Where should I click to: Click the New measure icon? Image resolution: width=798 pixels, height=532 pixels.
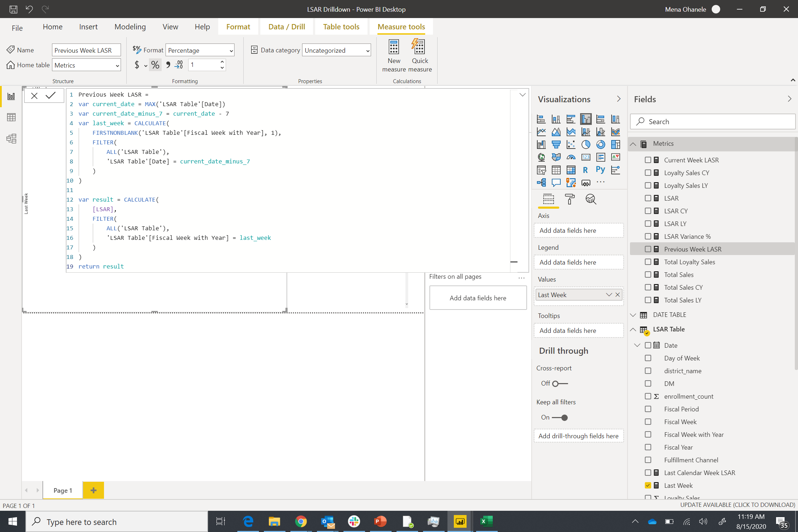click(394, 56)
